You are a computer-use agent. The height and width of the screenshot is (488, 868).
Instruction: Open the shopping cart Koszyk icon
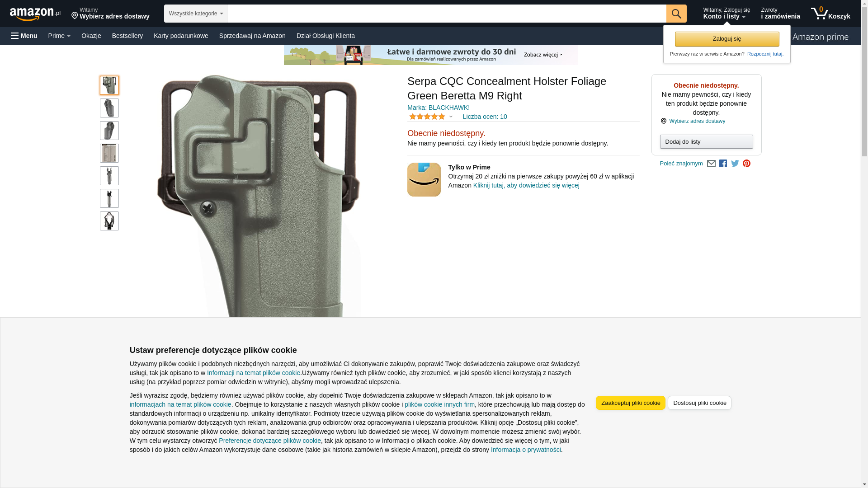(x=830, y=14)
